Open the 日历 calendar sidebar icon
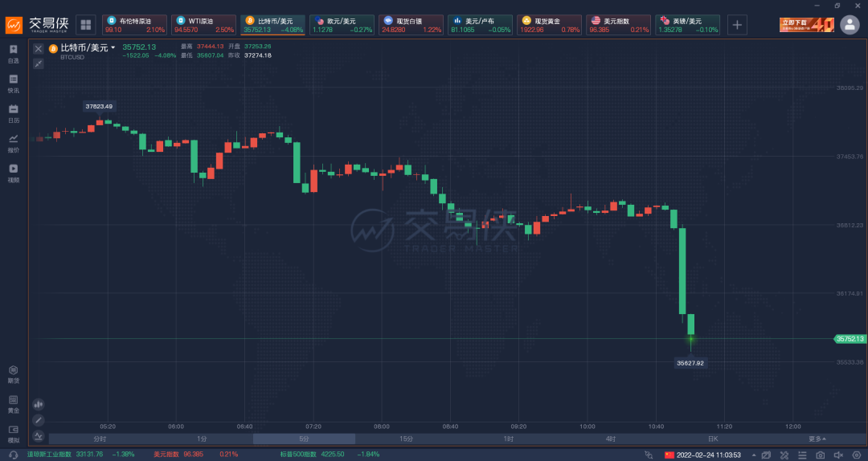Screen dimensions: 868x461 tap(14, 114)
